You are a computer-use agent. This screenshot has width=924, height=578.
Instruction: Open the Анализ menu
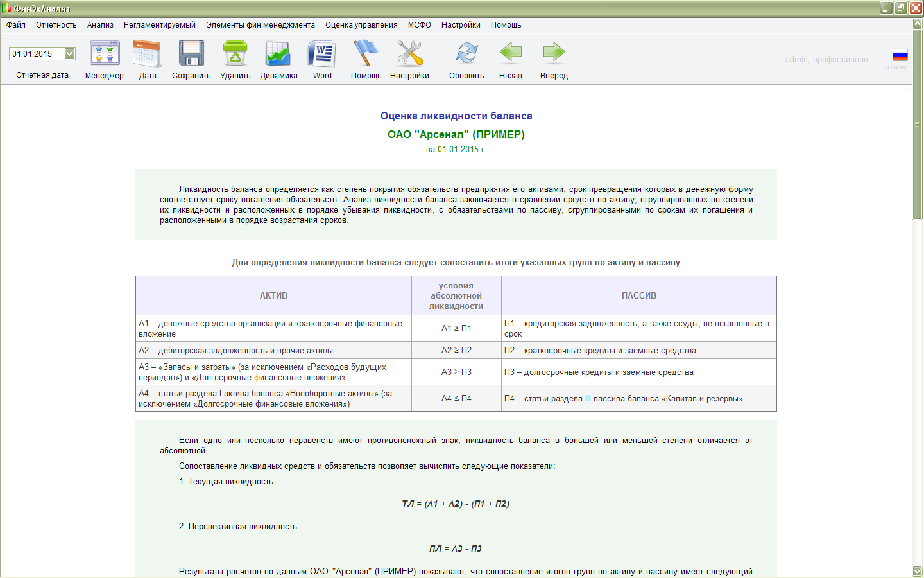[x=100, y=25]
